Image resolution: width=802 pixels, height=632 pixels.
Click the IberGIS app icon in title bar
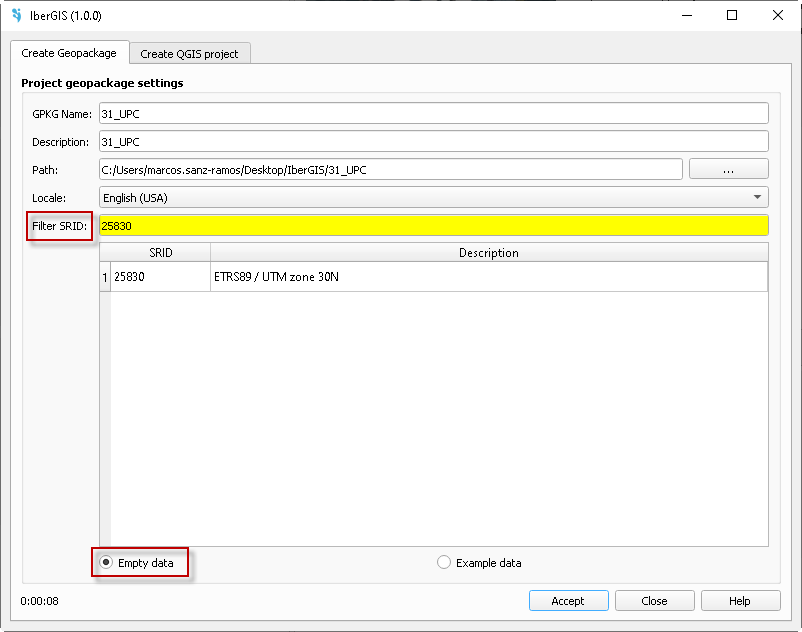[x=16, y=16]
